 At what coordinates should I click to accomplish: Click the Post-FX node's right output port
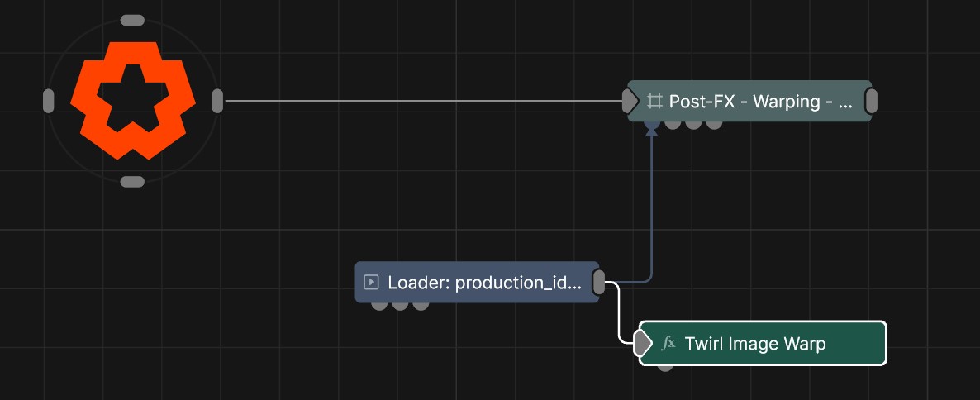[x=871, y=101]
